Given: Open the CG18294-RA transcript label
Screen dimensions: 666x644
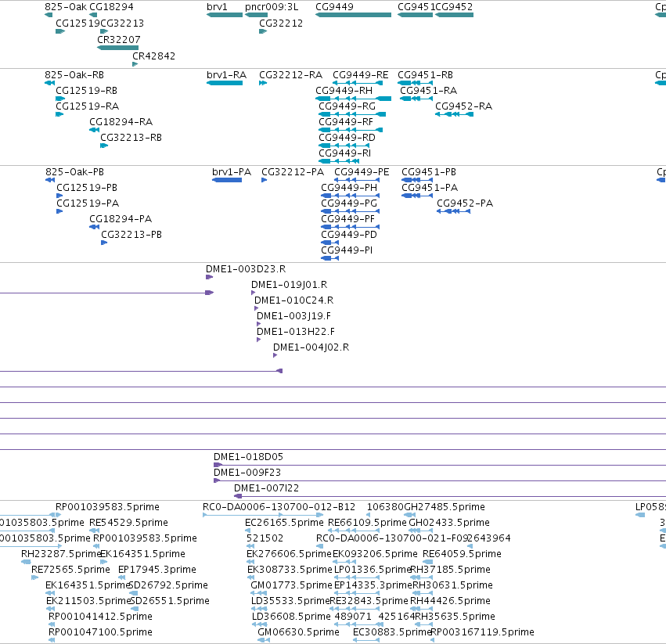Looking at the screenshot, I should point(121,122).
